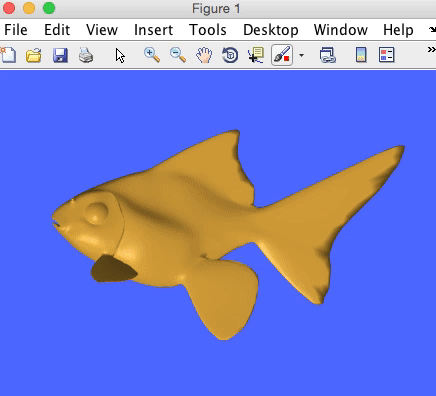Image resolution: width=436 pixels, height=396 pixels.
Task: Open the Desktop menu
Action: [271, 30]
